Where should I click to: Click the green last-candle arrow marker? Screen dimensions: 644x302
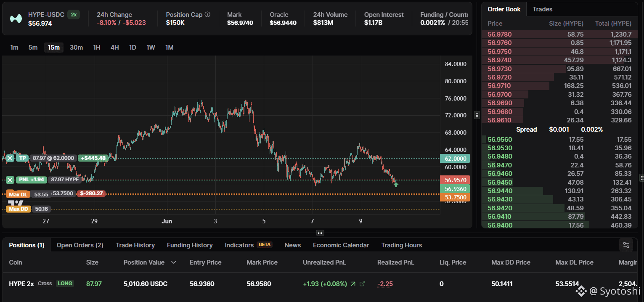click(x=396, y=184)
